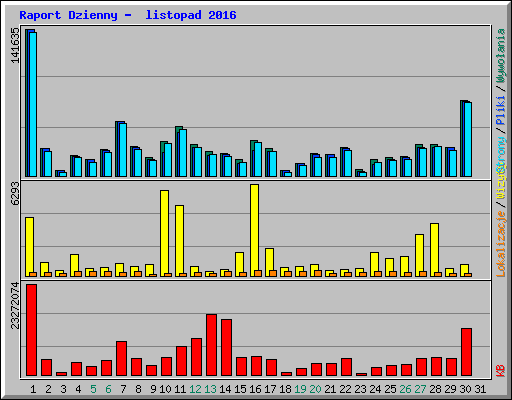Click the bottom chart axis value 23272074

(15, 306)
